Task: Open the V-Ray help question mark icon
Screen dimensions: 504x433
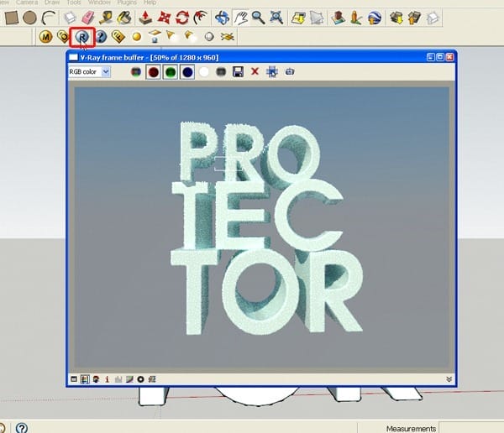Action: click(101, 37)
